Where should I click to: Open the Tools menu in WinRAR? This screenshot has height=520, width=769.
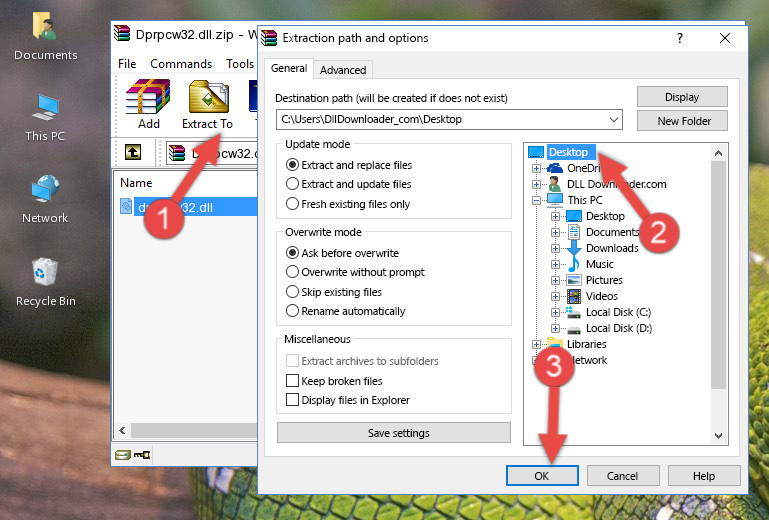(x=240, y=64)
